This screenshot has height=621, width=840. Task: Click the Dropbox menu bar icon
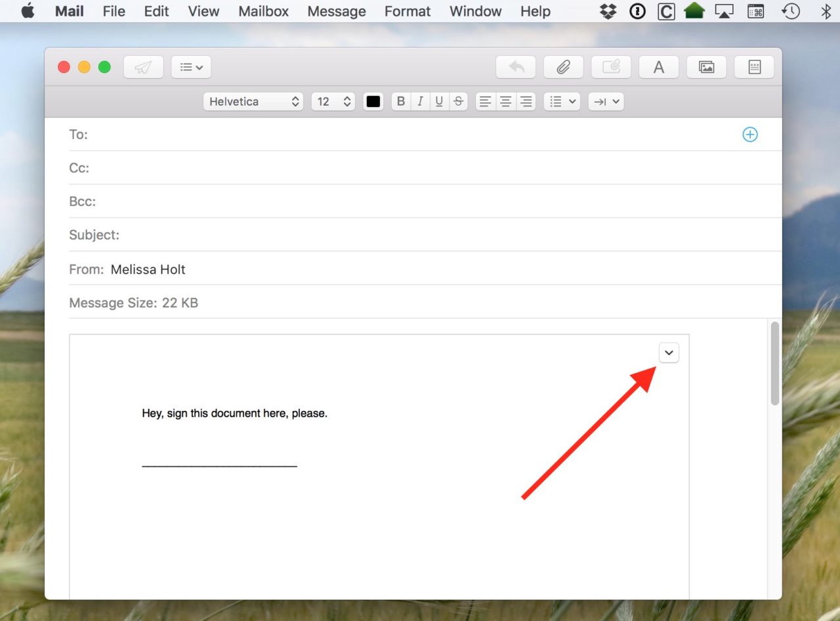(x=608, y=11)
